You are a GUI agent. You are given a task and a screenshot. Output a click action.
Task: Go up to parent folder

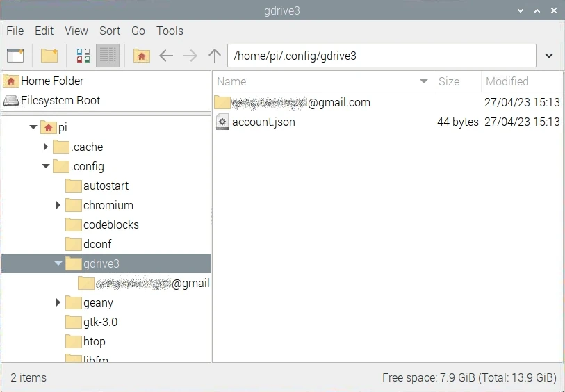coord(215,56)
